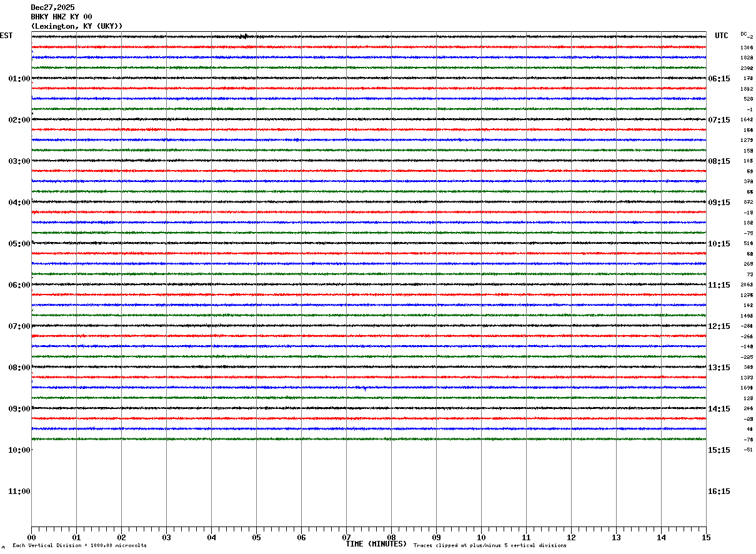Viewport: 756px width, 554px height.
Task: Click the 09:15 UTC row label
Action: tap(719, 203)
